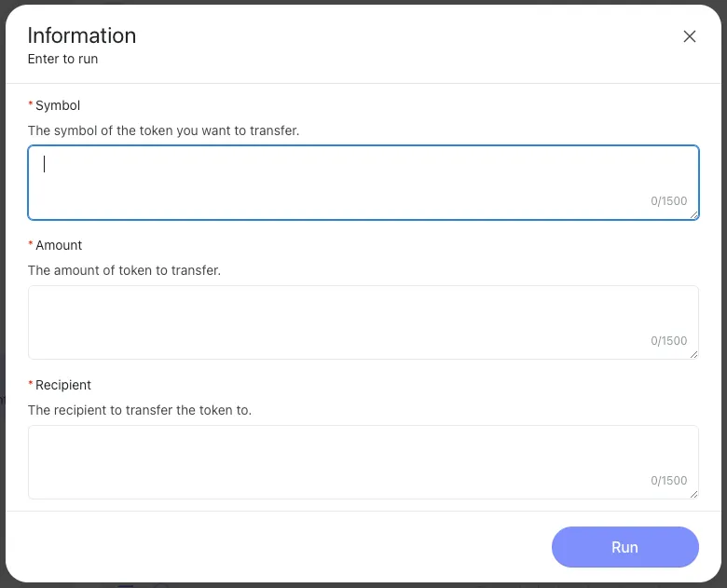Click the 'Enter to run' subtitle
This screenshot has width=727, height=588.
point(62,59)
